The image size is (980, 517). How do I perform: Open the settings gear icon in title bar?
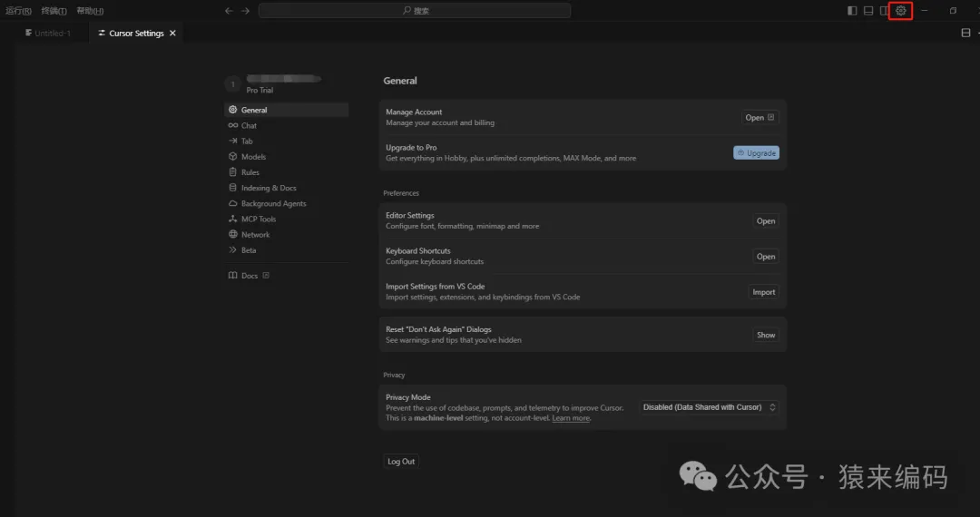[901, 11]
